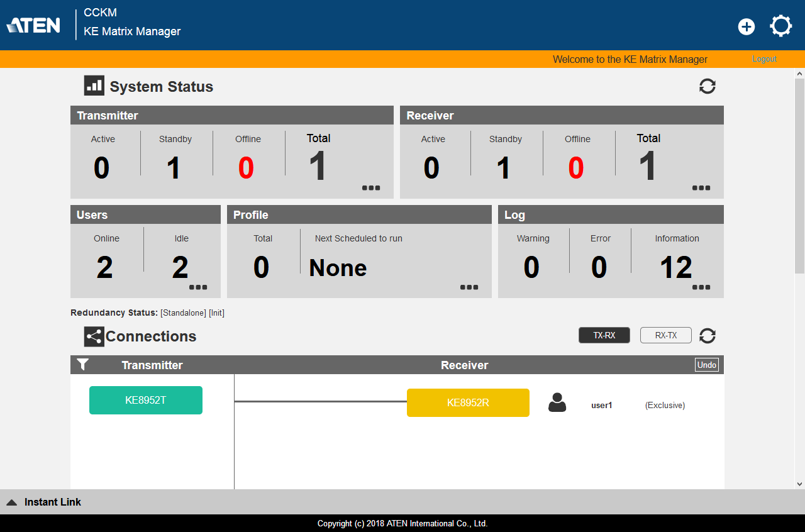Click the user1 person icon

pyautogui.click(x=557, y=402)
